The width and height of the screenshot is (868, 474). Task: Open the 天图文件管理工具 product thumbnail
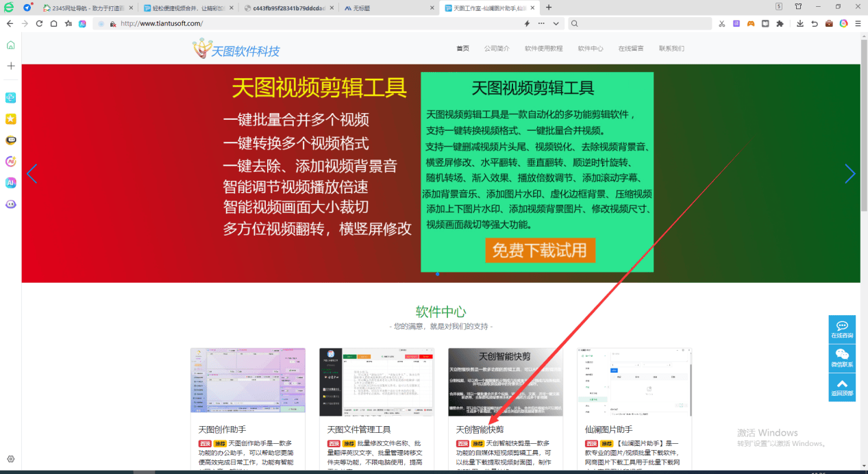point(377,382)
